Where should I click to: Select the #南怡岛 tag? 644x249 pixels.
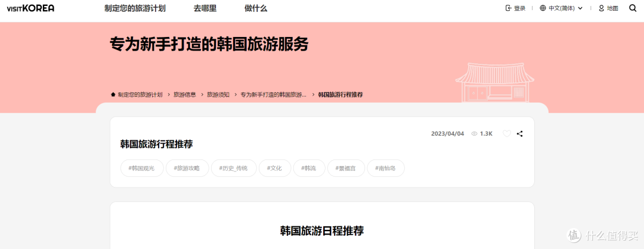pyautogui.click(x=386, y=168)
